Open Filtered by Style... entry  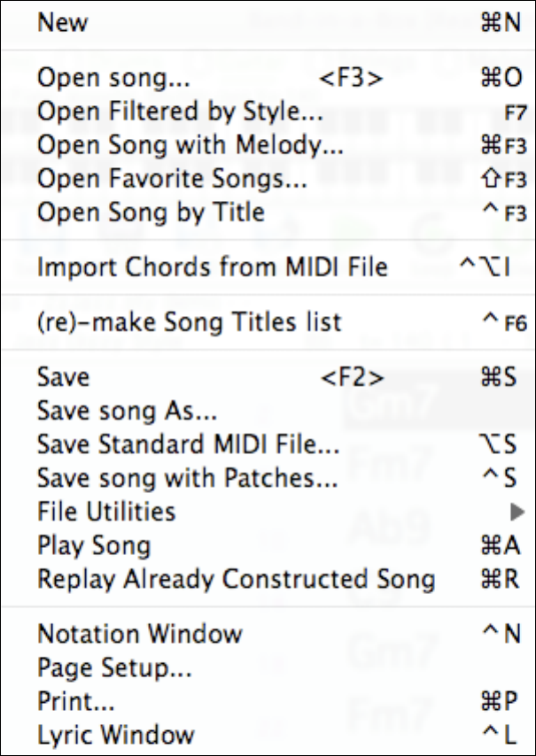pyautogui.click(x=180, y=112)
